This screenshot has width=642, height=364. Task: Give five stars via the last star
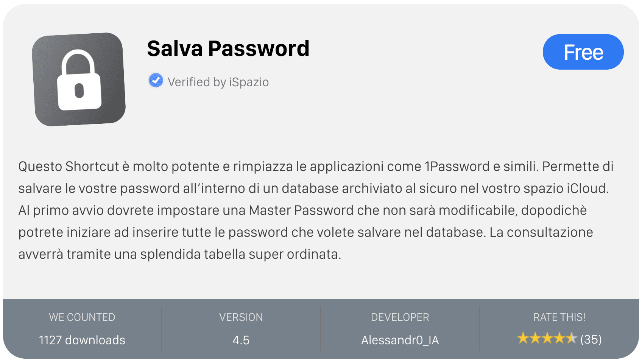(x=571, y=338)
